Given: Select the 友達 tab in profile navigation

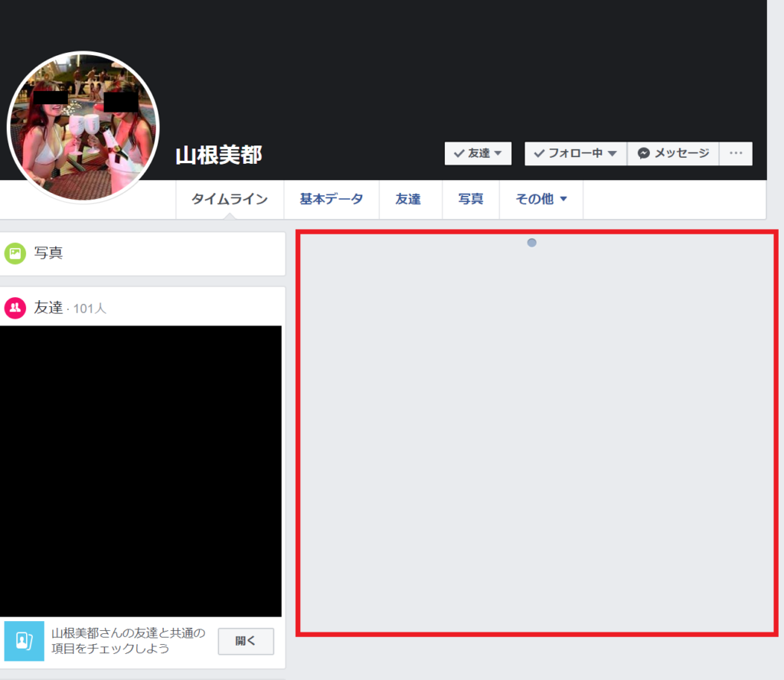Looking at the screenshot, I should point(408,199).
